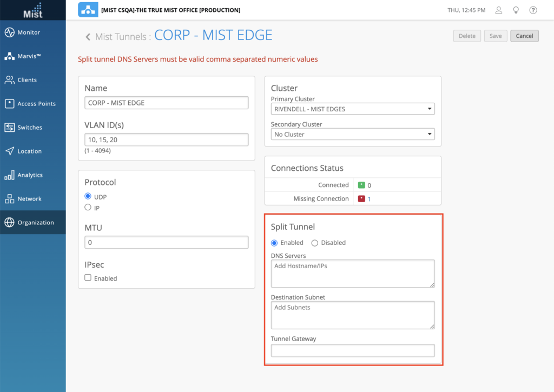Open Access Points icon in sidebar

coord(9,104)
